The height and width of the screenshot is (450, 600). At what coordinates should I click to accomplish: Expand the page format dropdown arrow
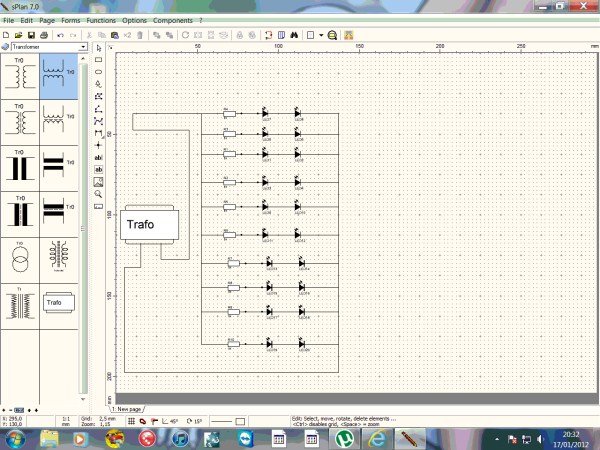tap(320, 35)
